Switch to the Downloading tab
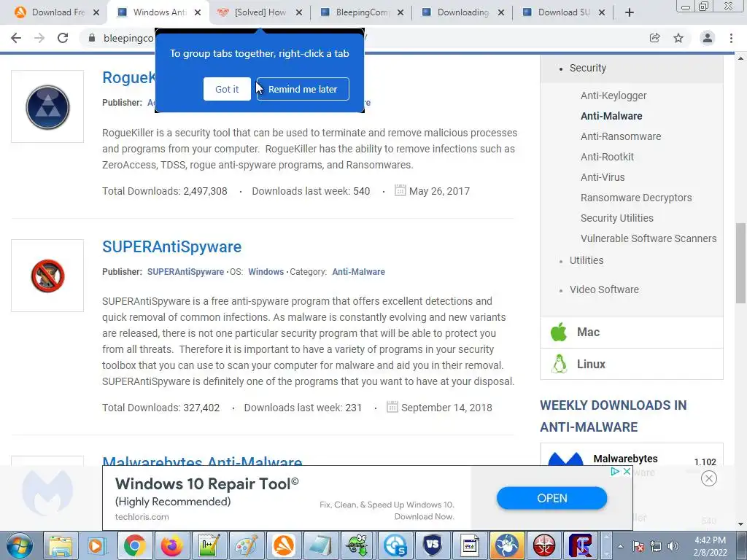Screen dimensions: 747x560 coord(463,12)
